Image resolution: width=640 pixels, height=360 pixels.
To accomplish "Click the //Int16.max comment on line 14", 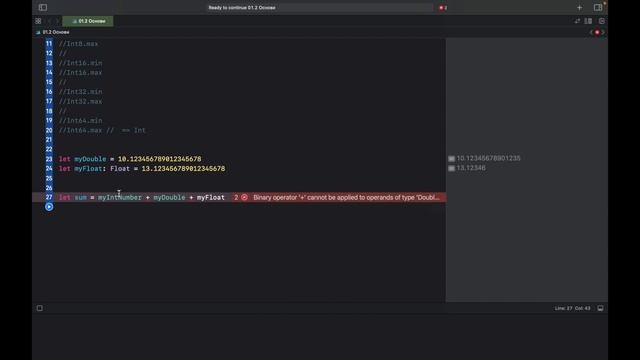I will click(80, 73).
